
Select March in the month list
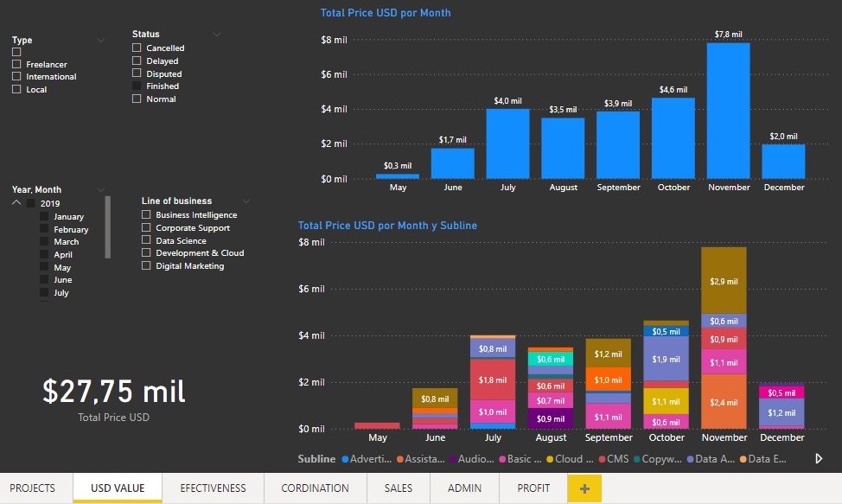coord(66,242)
